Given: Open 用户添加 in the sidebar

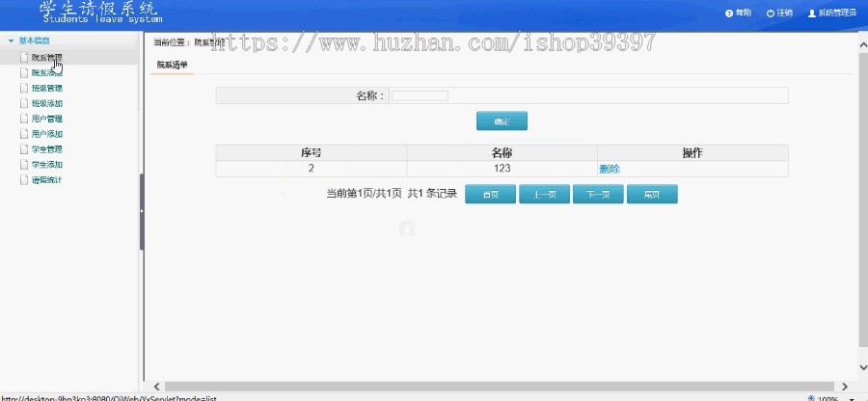Looking at the screenshot, I should click(x=46, y=134).
